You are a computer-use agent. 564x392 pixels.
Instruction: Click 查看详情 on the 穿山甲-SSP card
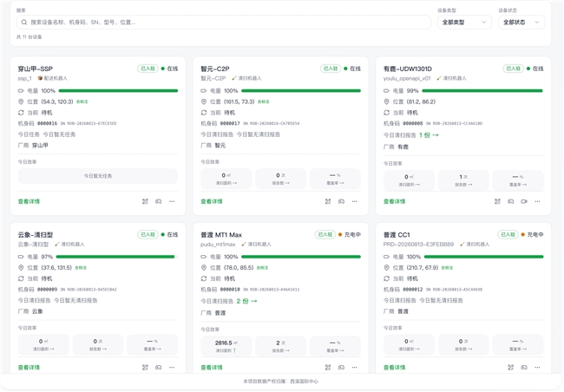pyautogui.click(x=29, y=201)
